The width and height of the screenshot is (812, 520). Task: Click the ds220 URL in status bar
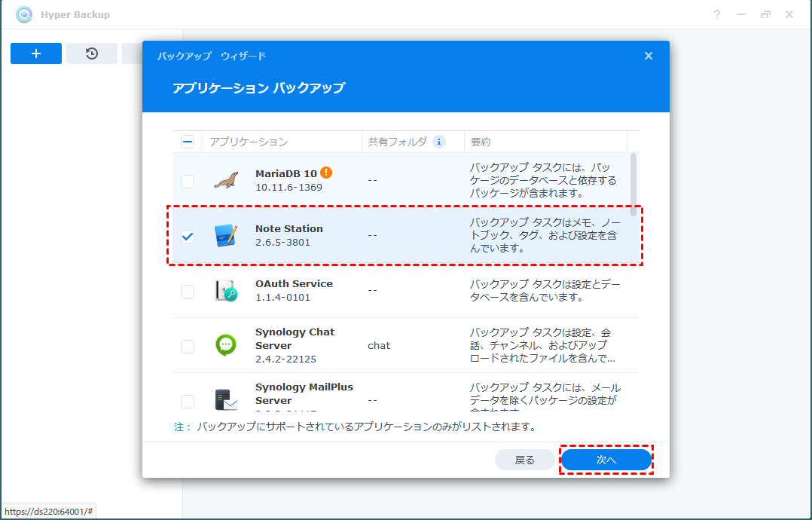coord(49,512)
